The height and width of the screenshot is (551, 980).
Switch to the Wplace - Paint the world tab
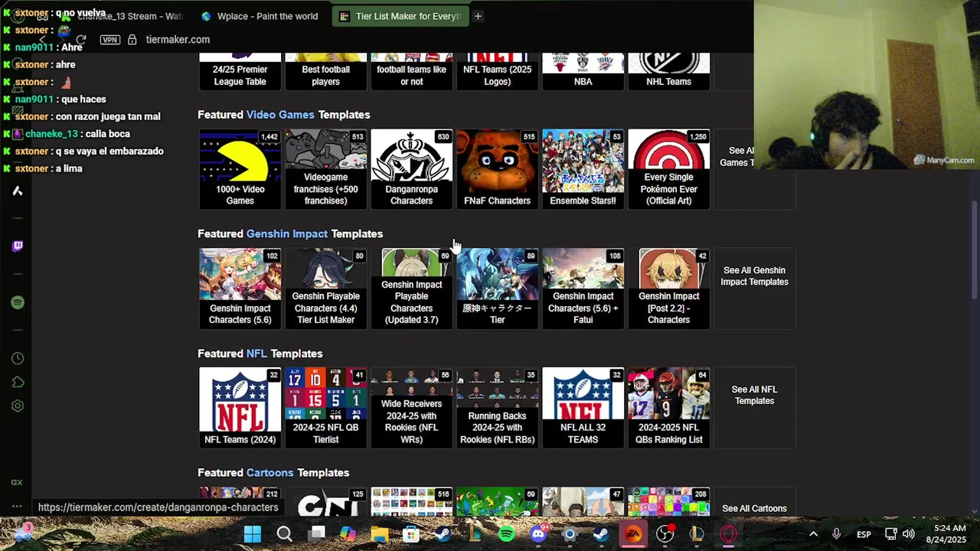(260, 16)
